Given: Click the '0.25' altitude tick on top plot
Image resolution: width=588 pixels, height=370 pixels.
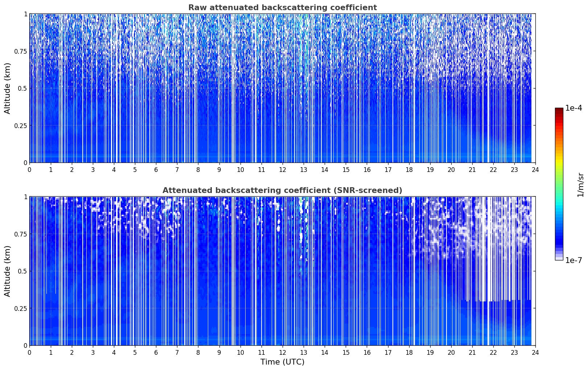Looking at the screenshot, I should tap(21, 126).
